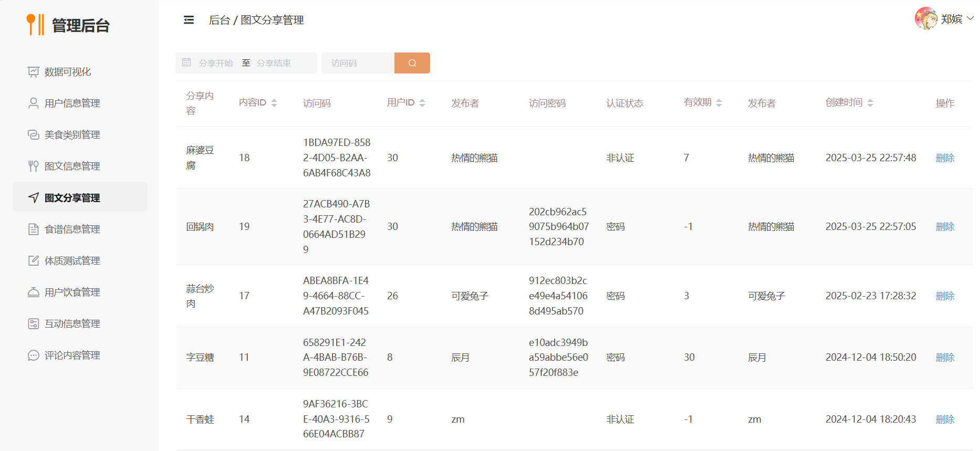Image resolution: width=980 pixels, height=451 pixels.
Task: Collapse sidebar with the hamburger menu icon
Action: [x=189, y=20]
